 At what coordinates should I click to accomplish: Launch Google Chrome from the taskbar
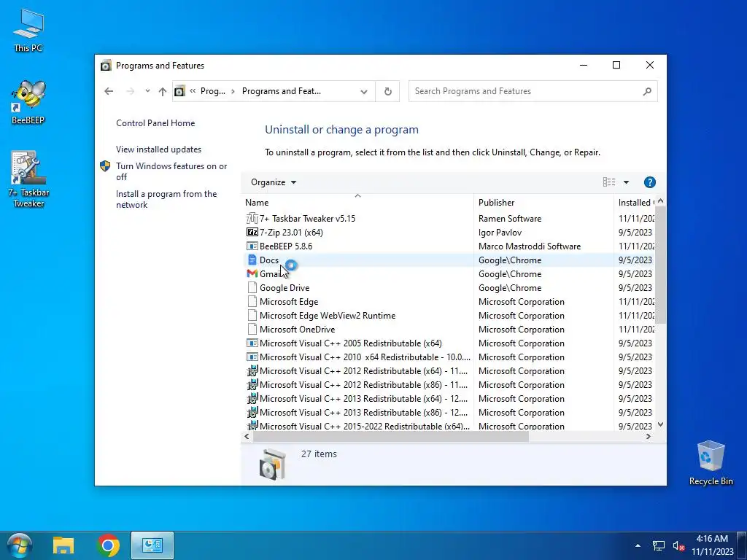point(108,545)
